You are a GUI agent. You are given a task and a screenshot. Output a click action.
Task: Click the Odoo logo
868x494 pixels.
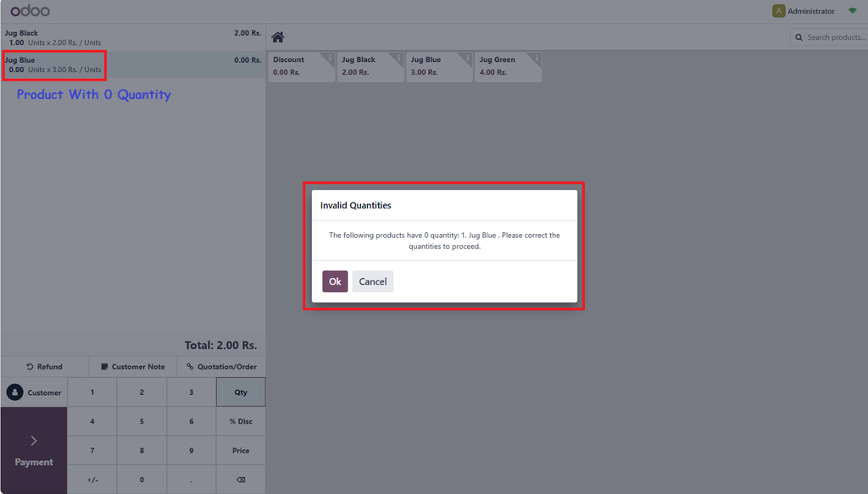click(30, 10)
